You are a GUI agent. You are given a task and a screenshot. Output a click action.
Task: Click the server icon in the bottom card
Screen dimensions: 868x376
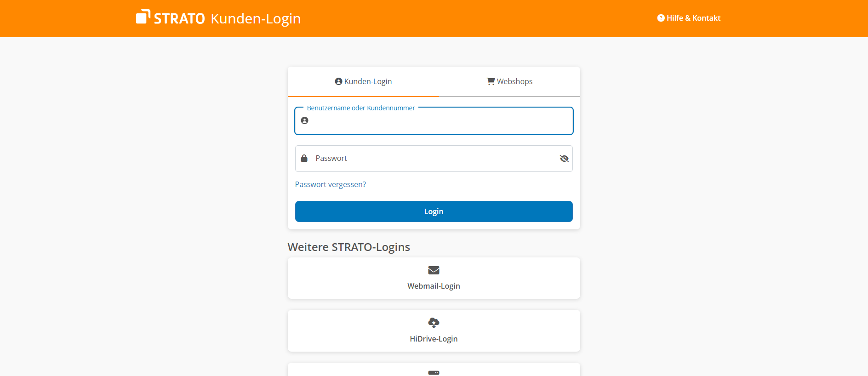click(434, 373)
